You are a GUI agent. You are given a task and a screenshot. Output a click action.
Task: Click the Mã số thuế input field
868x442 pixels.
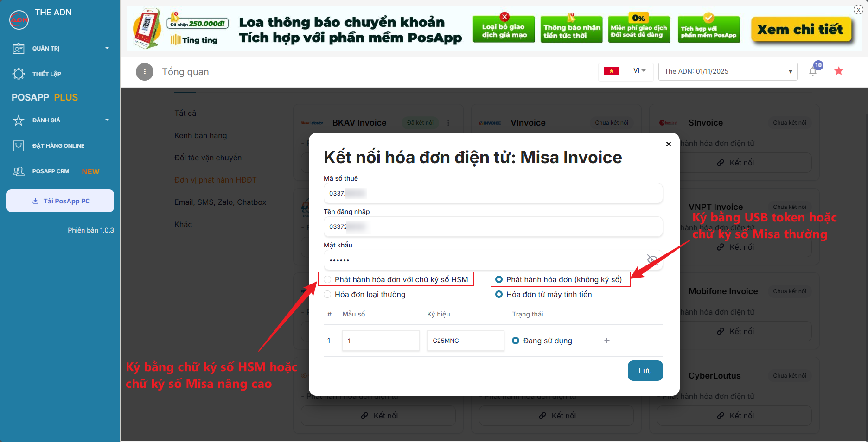tap(493, 193)
